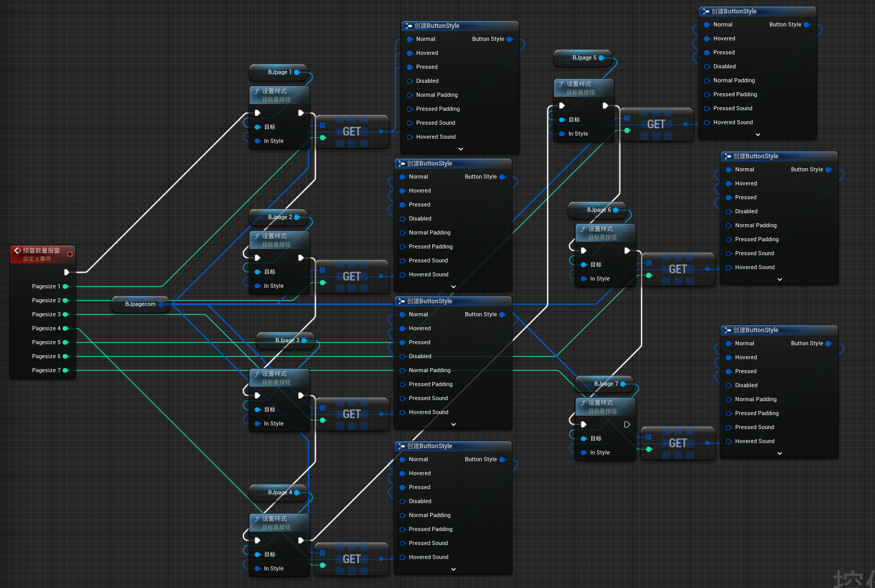Screen dimensions: 875x588
Task: Expand 创建ButtonStyle node wired to BJpage 7's GET
Action: click(x=780, y=453)
